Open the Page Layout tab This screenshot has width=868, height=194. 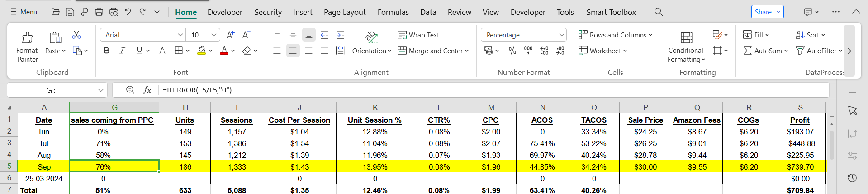(x=345, y=12)
